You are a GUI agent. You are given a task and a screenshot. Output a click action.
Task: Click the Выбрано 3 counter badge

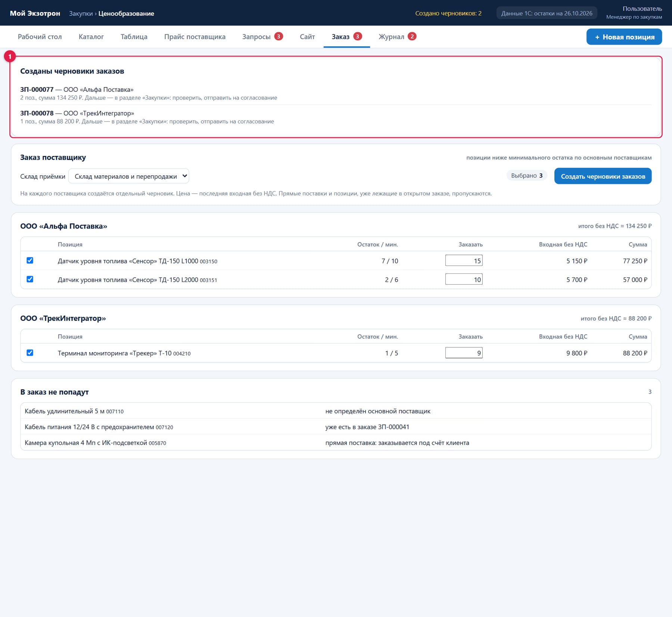pos(527,175)
